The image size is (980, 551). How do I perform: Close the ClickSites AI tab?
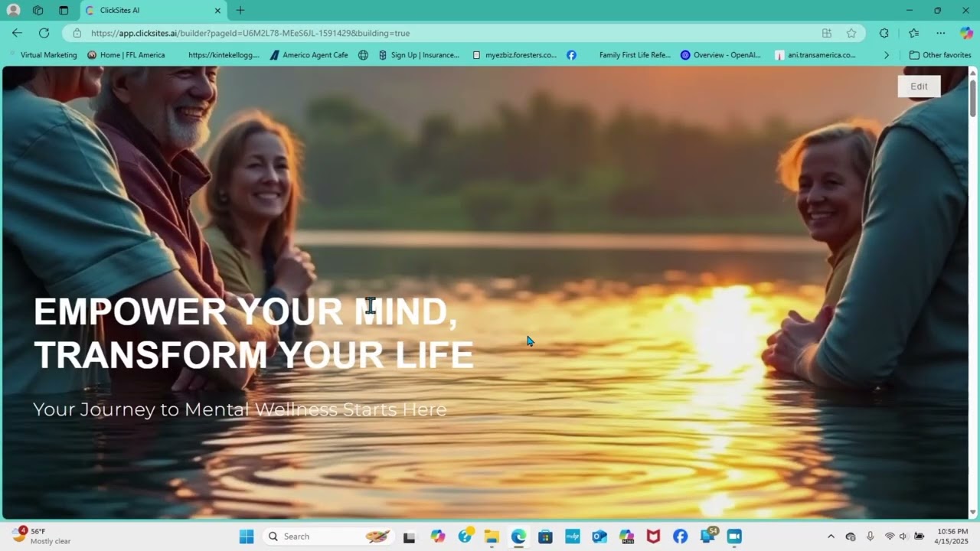(217, 11)
